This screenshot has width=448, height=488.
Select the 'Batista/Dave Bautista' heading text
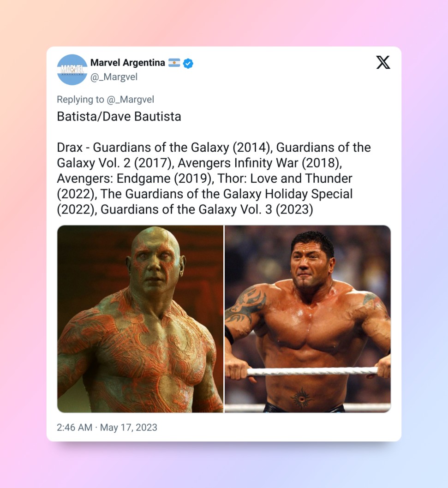click(119, 117)
